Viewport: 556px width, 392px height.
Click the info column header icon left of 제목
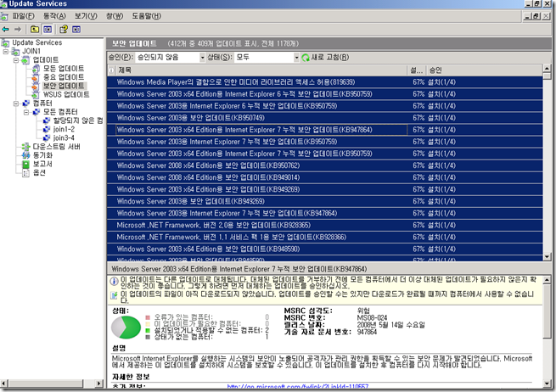pos(112,70)
